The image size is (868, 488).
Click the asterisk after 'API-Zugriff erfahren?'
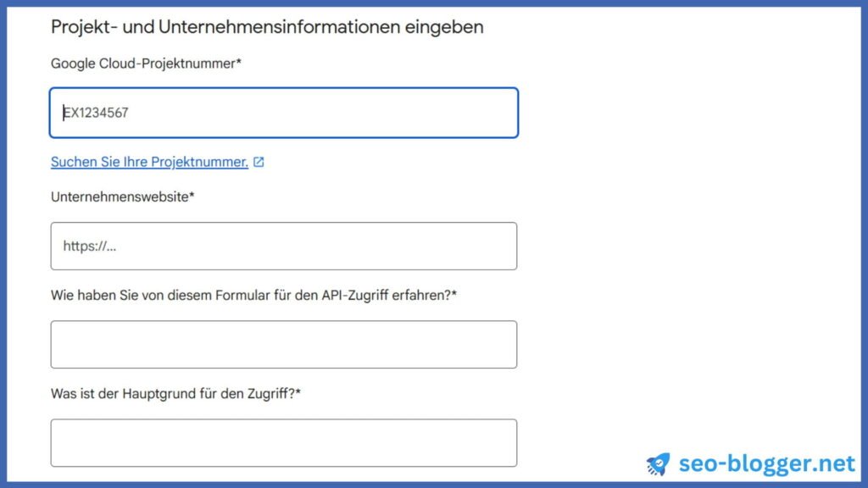pos(454,294)
